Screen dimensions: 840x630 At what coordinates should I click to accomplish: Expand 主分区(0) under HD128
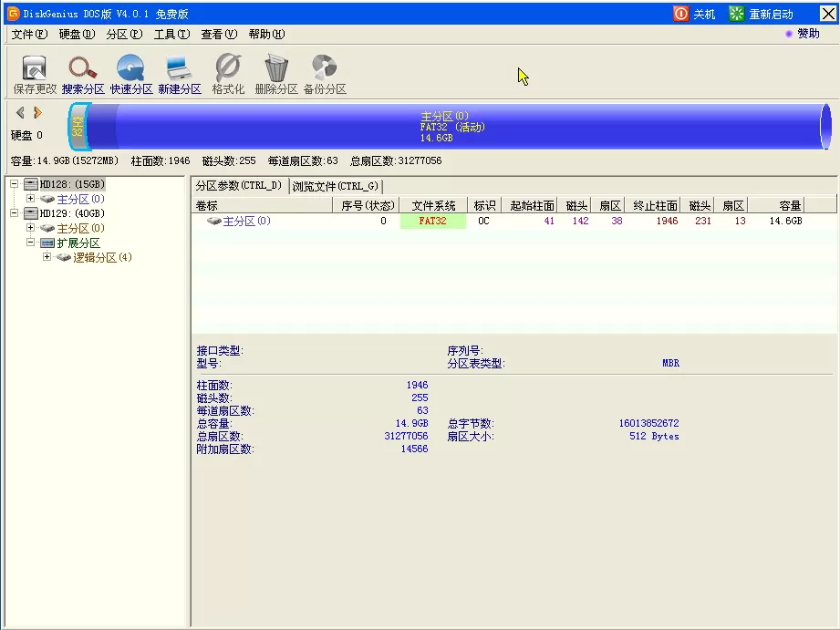coord(31,198)
